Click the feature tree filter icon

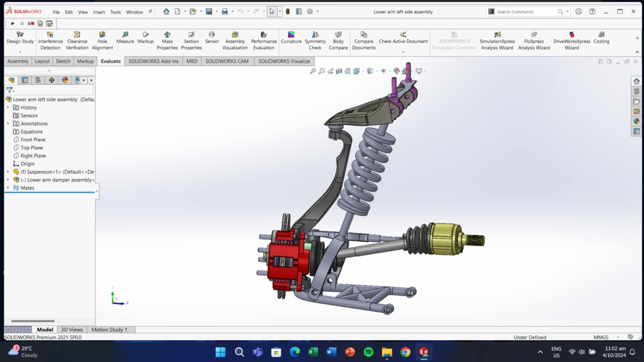[x=10, y=90]
